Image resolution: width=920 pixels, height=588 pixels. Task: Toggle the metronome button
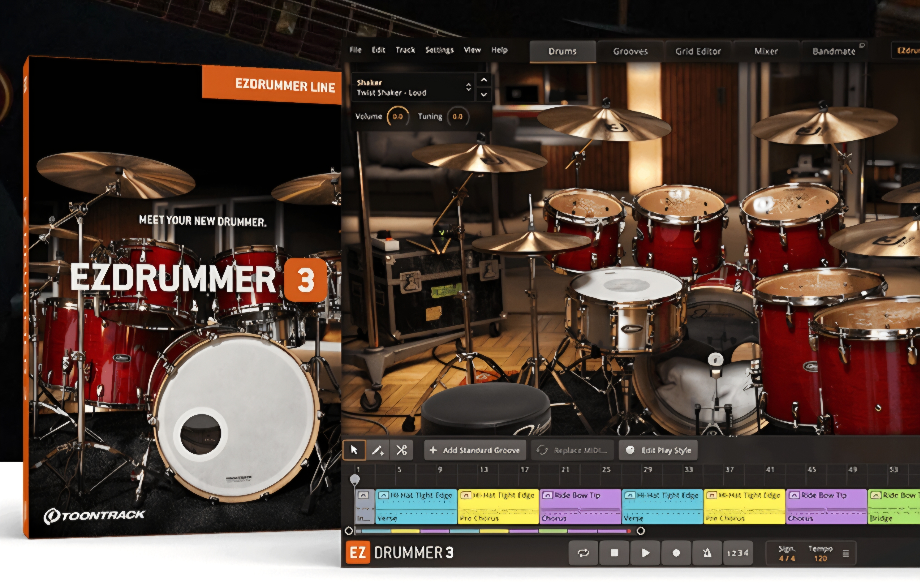[707, 553]
